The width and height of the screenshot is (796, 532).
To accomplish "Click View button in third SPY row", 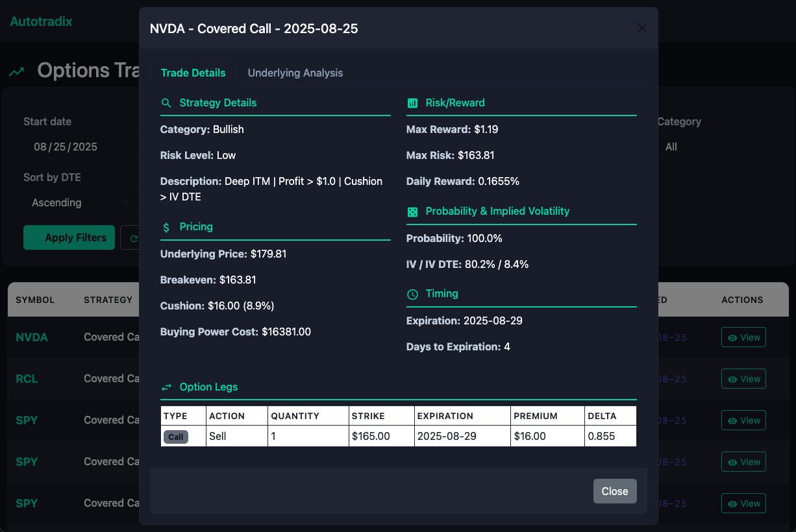I will (x=743, y=503).
